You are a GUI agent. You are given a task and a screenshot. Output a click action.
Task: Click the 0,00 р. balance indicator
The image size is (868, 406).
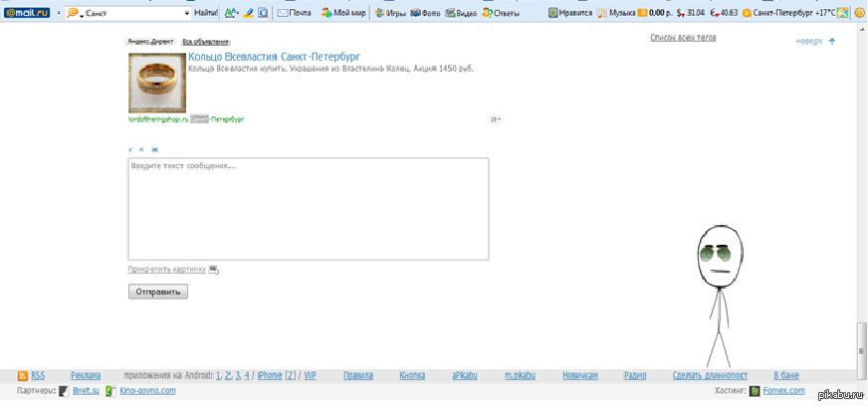point(655,13)
